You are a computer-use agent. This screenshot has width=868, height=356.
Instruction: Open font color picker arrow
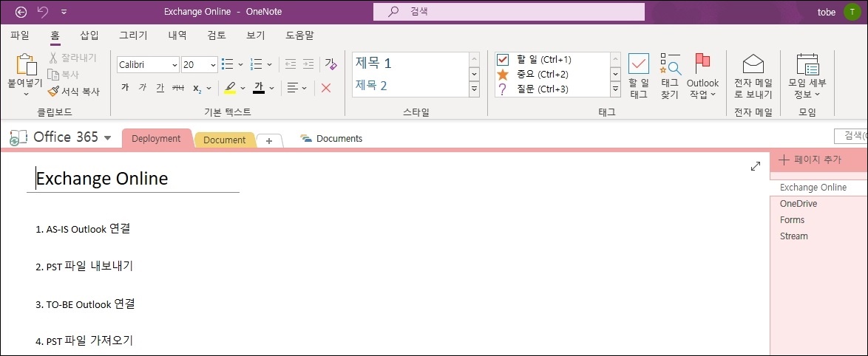point(273,88)
